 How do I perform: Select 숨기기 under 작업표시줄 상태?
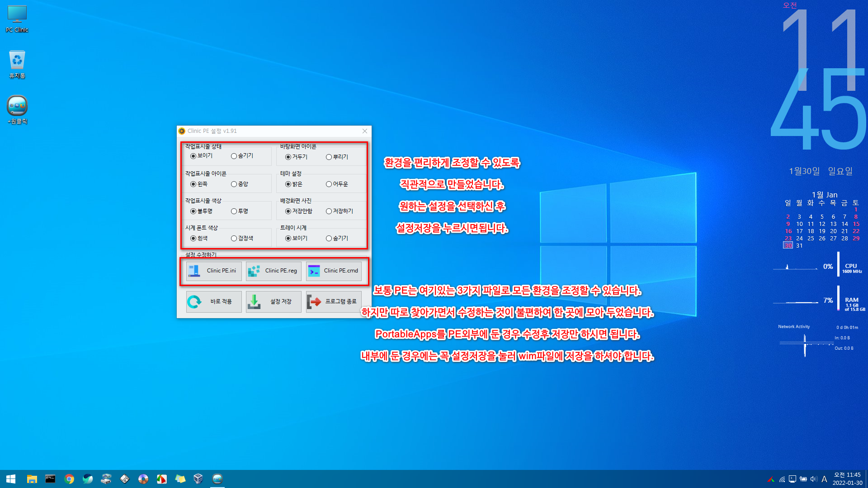click(242, 156)
